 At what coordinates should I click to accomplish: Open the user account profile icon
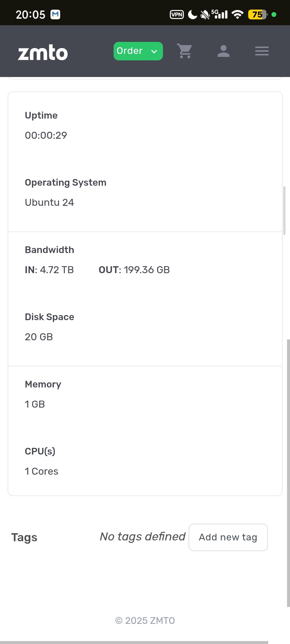click(x=223, y=51)
